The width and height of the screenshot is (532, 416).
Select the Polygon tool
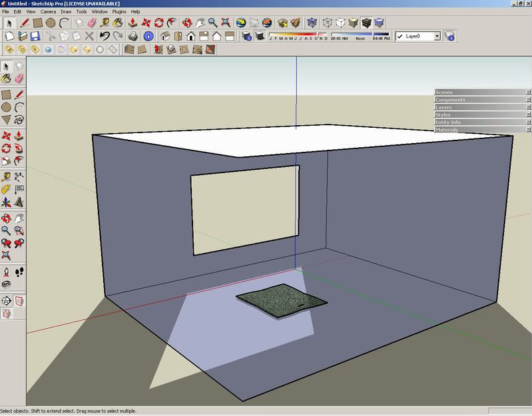click(x=6, y=120)
